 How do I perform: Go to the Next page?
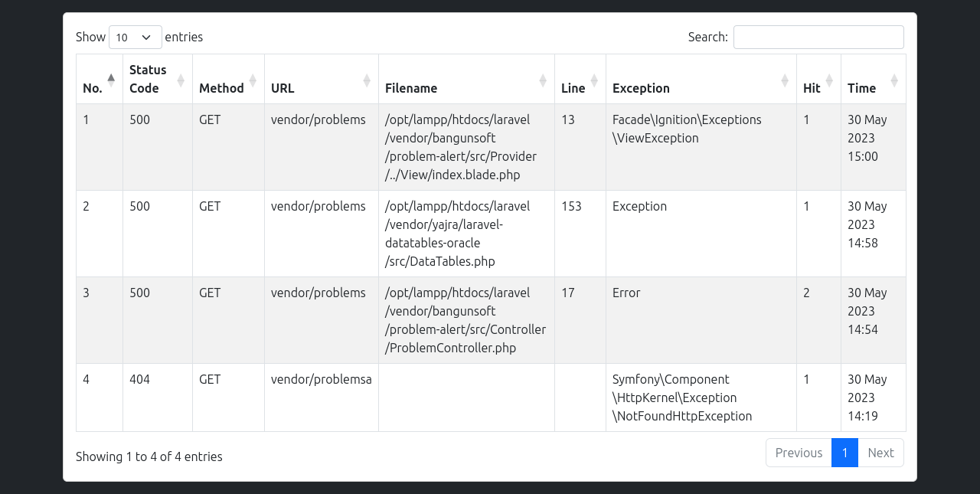(x=880, y=453)
